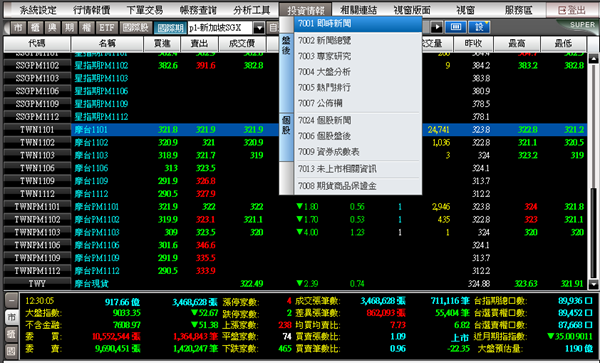Select the 期 futures toolbar button
Image resolution: width=600 pixels, height=363 pixels.
coord(69,28)
